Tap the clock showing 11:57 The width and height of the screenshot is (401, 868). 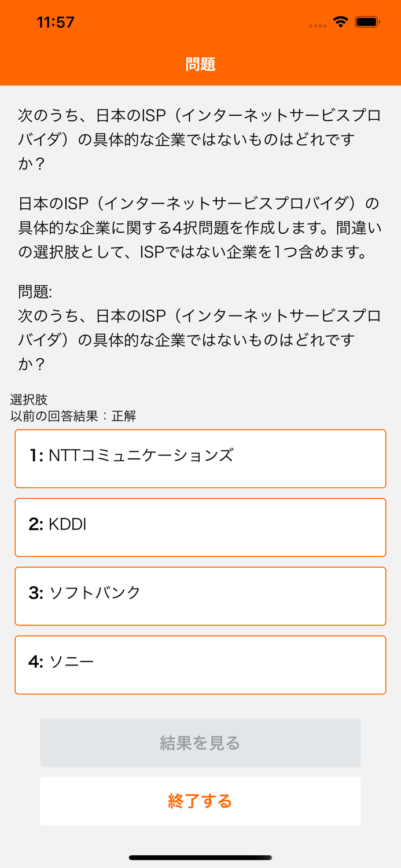[x=56, y=22]
